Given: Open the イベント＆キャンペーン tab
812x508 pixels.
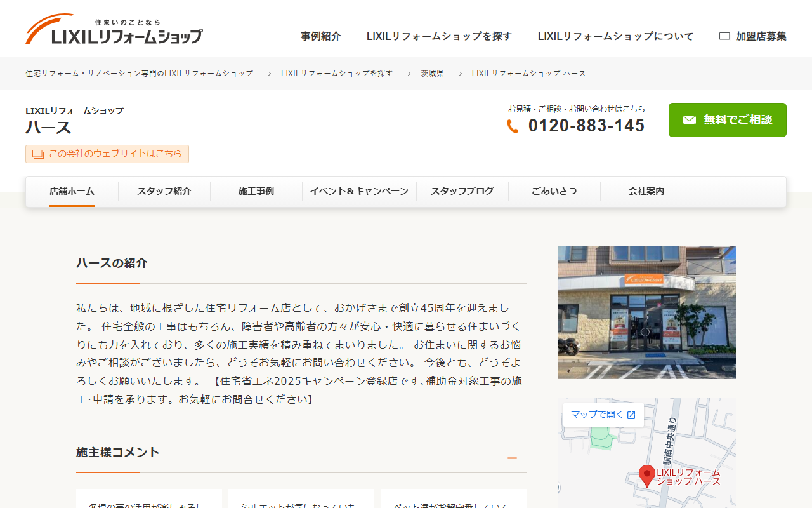Looking at the screenshot, I should click(359, 191).
